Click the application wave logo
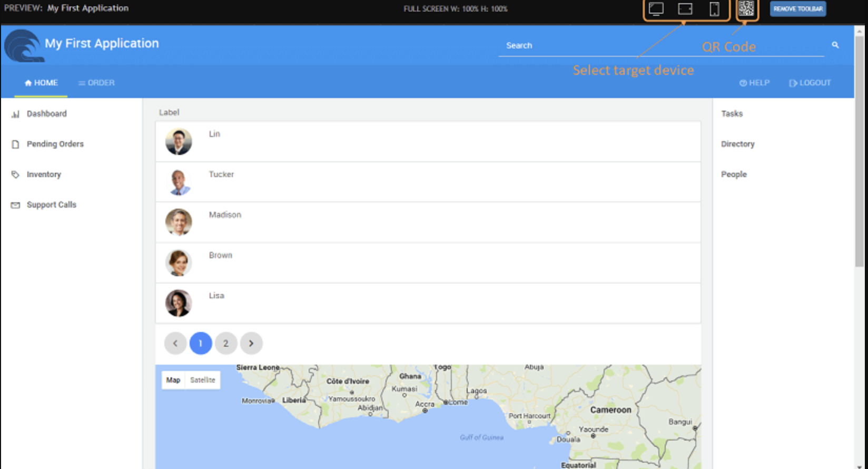Viewport: 868px width, 469px height. [x=23, y=46]
